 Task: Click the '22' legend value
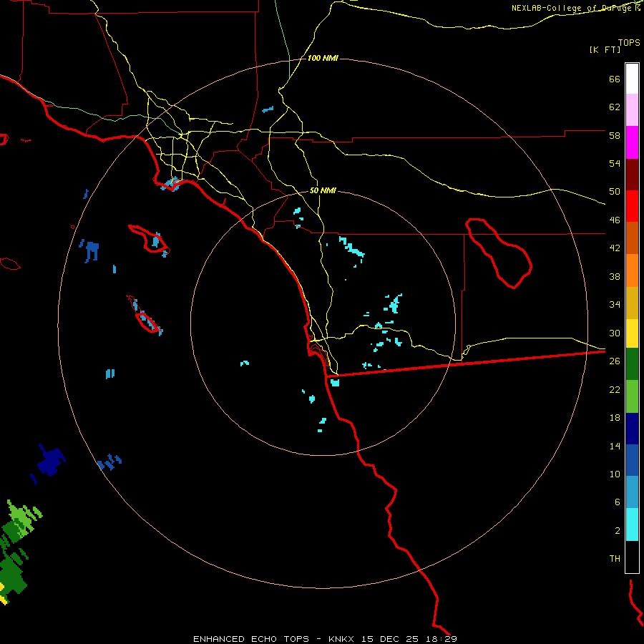coord(615,389)
